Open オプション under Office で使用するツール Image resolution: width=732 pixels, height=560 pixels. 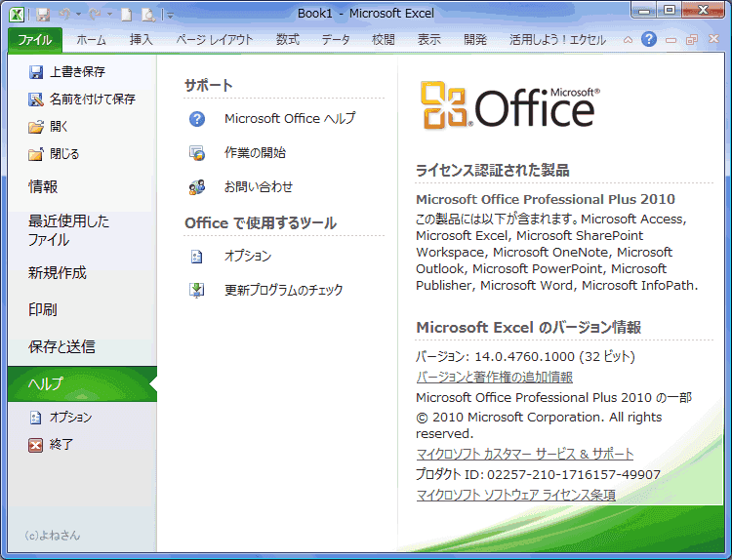248,256
